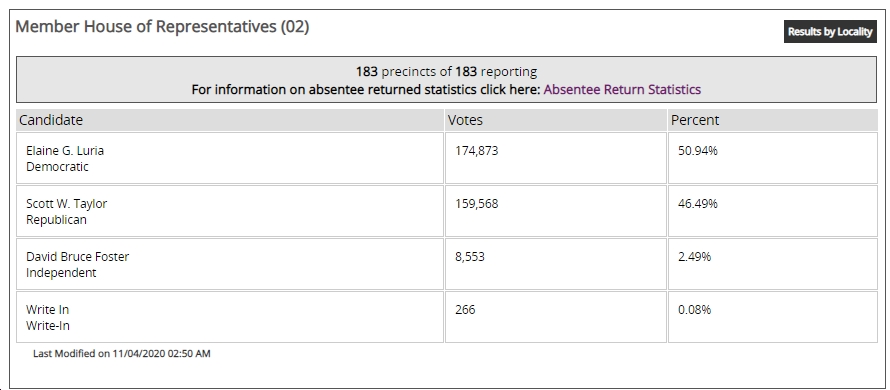Click the 159,568 votes cell
The image size is (890, 390).
(555, 211)
